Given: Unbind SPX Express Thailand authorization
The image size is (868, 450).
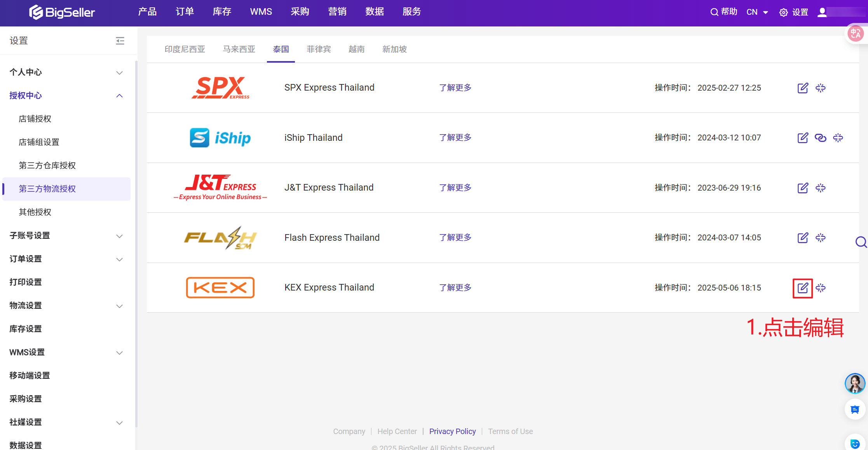Looking at the screenshot, I should (x=821, y=88).
